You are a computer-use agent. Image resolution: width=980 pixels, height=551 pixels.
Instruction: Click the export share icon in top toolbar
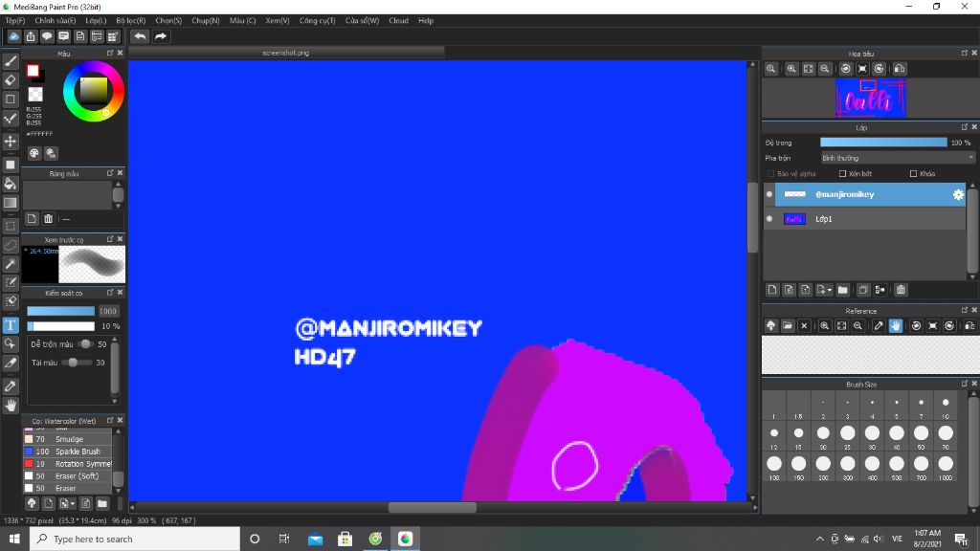click(x=31, y=36)
